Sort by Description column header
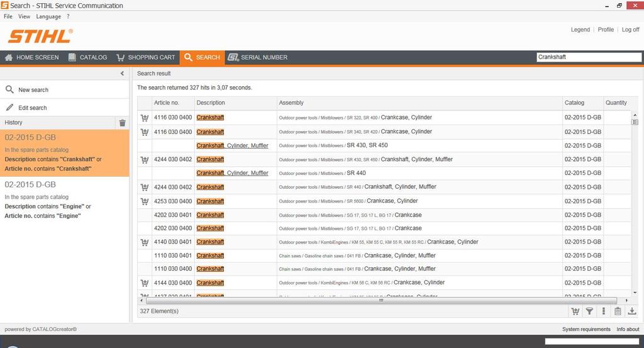The height and width of the screenshot is (348, 644). click(x=235, y=103)
